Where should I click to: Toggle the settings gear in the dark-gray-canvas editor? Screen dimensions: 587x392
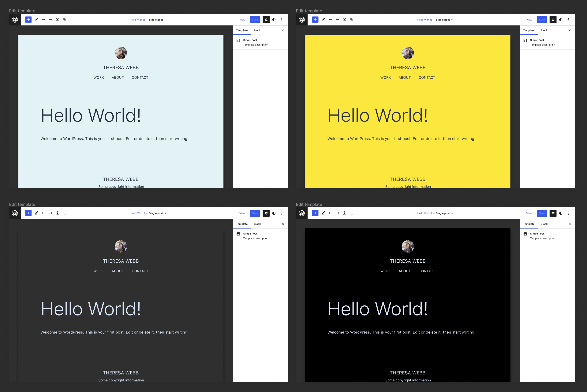266,213
